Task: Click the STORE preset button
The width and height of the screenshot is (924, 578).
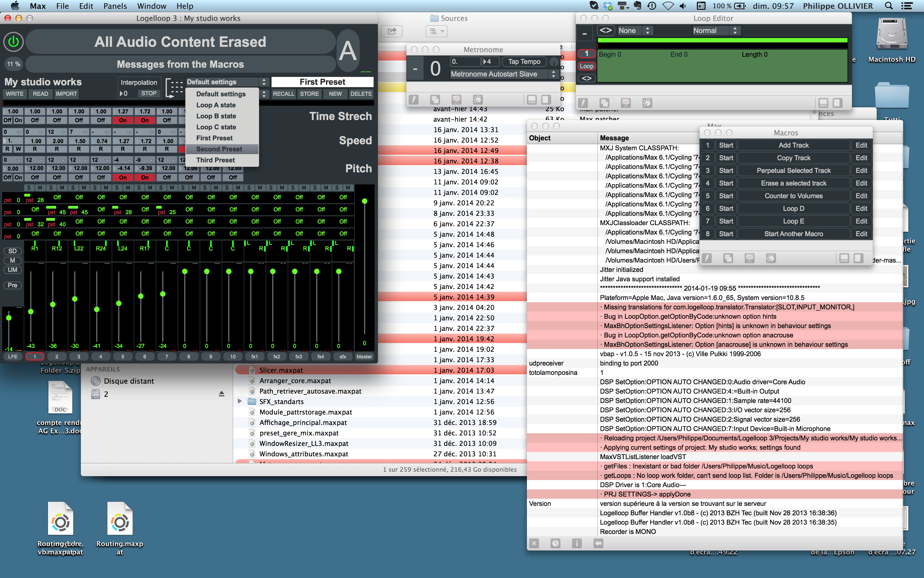Action: [x=309, y=94]
